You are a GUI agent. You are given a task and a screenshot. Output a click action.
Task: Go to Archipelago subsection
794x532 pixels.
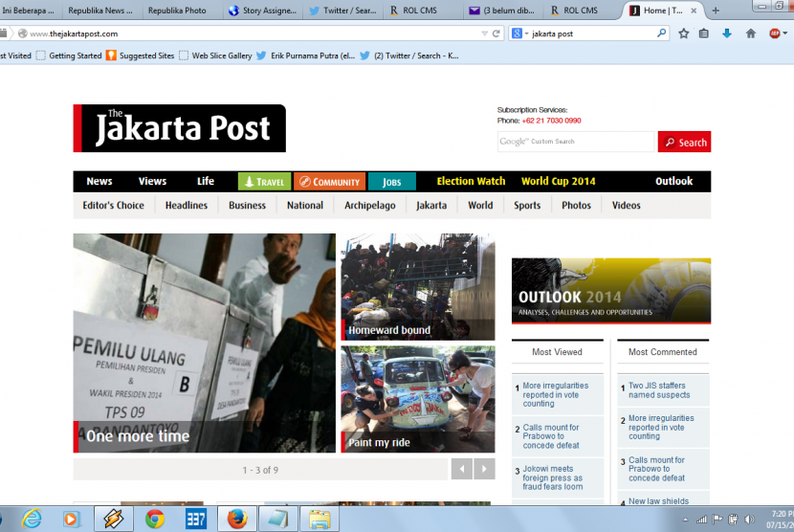tap(370, 205)
